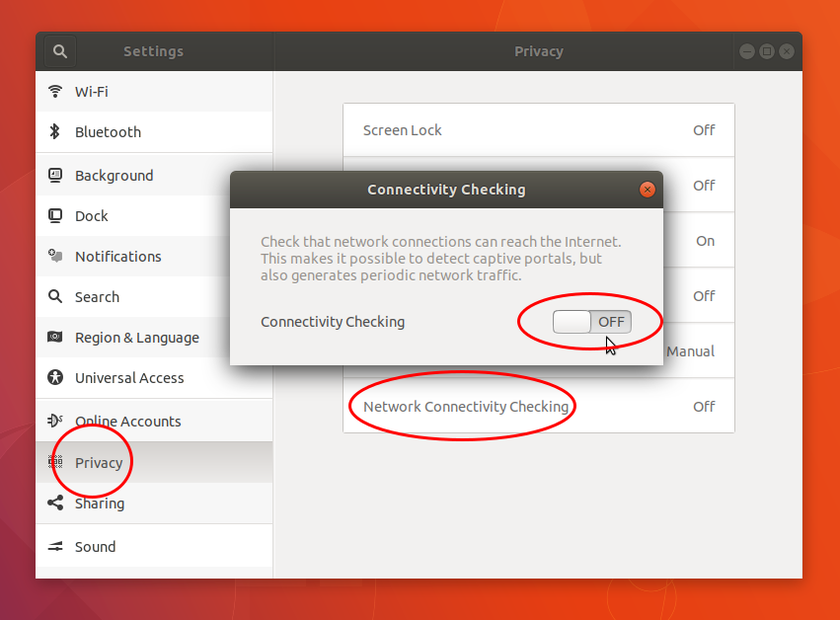Click the Wi-Fi signal icon

[x=54, y=91]
